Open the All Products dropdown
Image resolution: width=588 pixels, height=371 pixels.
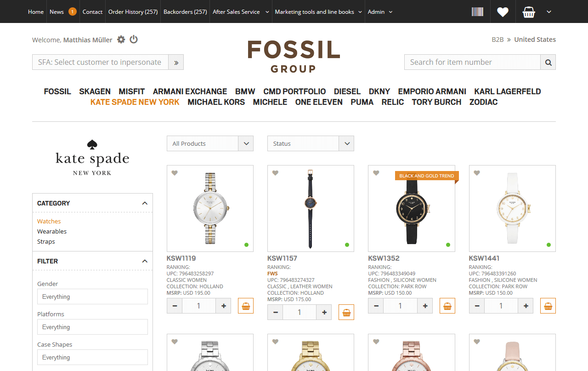[x=210, y=143]
